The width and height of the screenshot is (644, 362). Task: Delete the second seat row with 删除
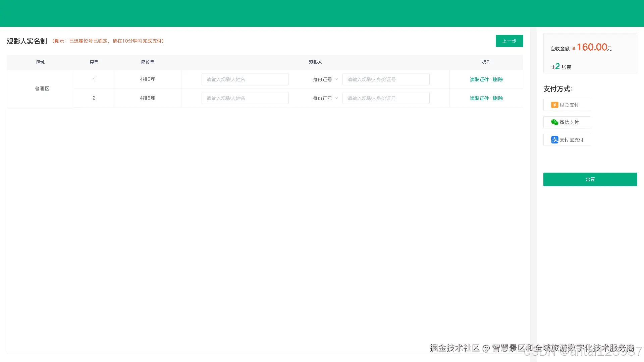(x=498, y=98)
